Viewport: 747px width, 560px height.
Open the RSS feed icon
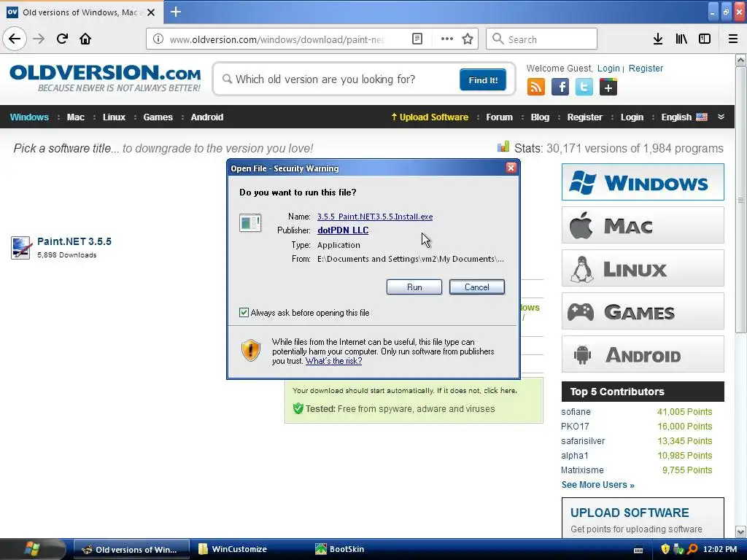click(x=536, y=87)
